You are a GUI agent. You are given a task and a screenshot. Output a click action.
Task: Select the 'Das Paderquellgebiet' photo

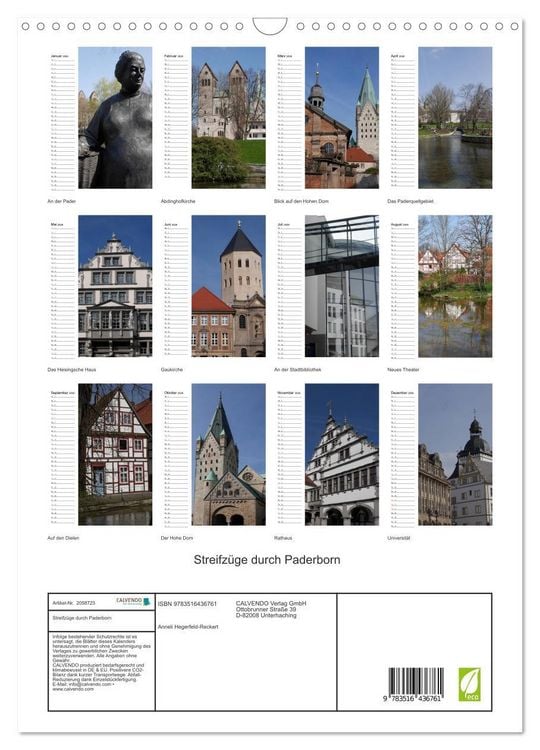pyautogui.click(x=455, y=117)
